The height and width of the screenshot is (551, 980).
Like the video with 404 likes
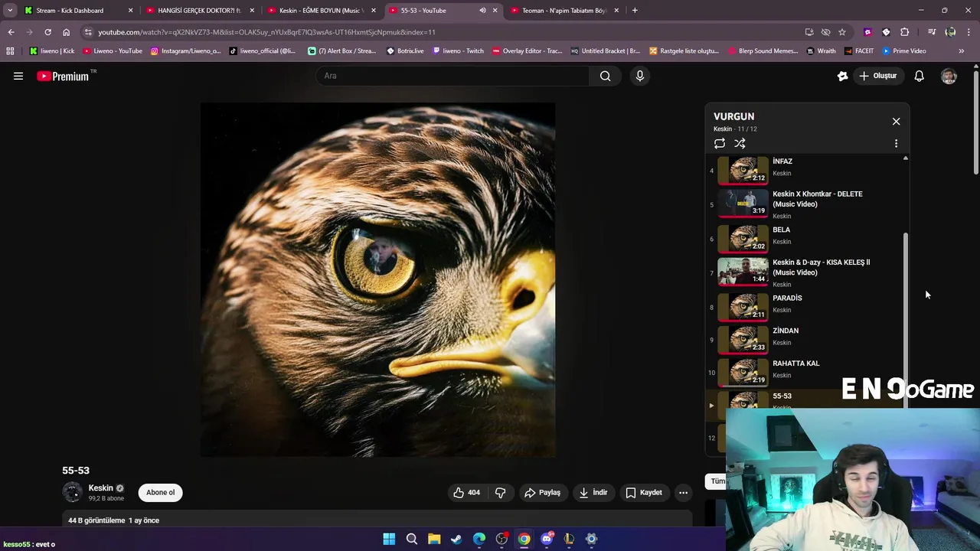pos(466,492)
